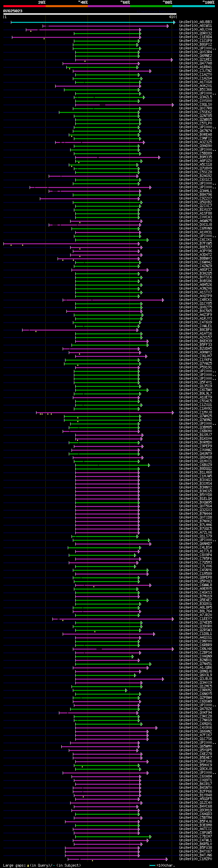Select the UniRef100_Q3AZL5 label

click(x=196, y=97)
